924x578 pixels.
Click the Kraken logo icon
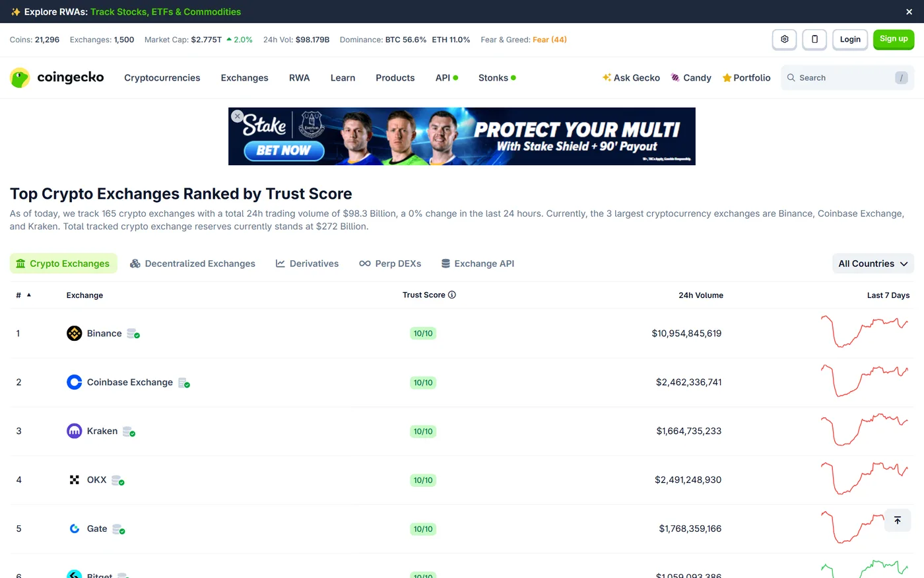pyautogui.click(x=75, y=431)
